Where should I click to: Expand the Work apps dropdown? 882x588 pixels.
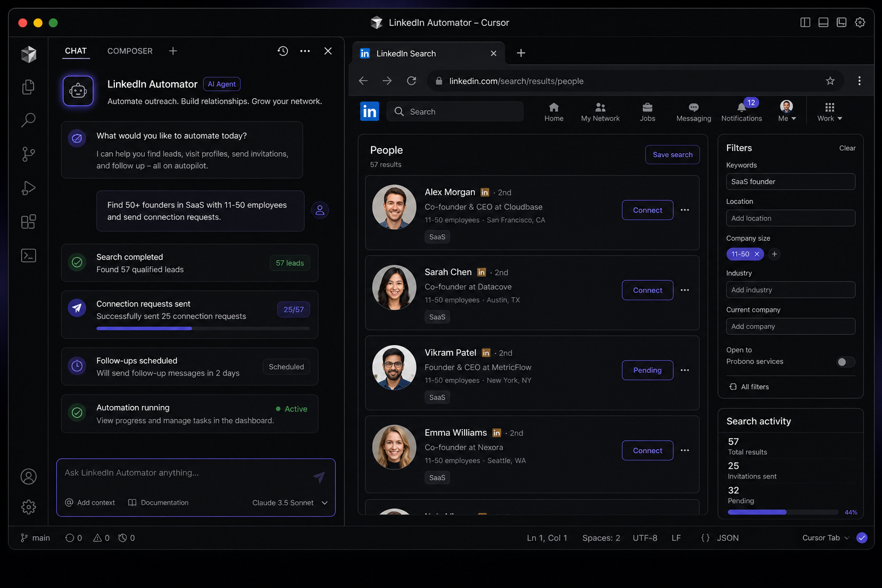click(830, 112)
